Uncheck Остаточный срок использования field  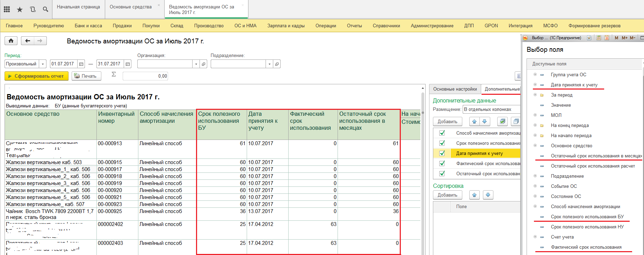[x=442, y=173]
